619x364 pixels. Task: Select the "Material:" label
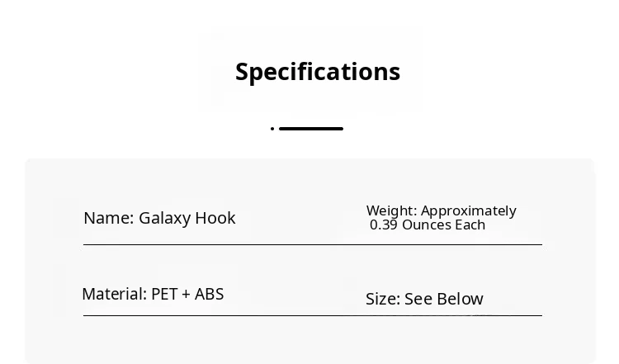click(114, 294)
